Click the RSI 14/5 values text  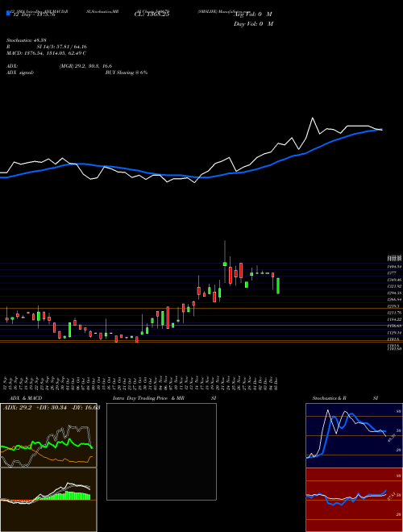point(47,48)
